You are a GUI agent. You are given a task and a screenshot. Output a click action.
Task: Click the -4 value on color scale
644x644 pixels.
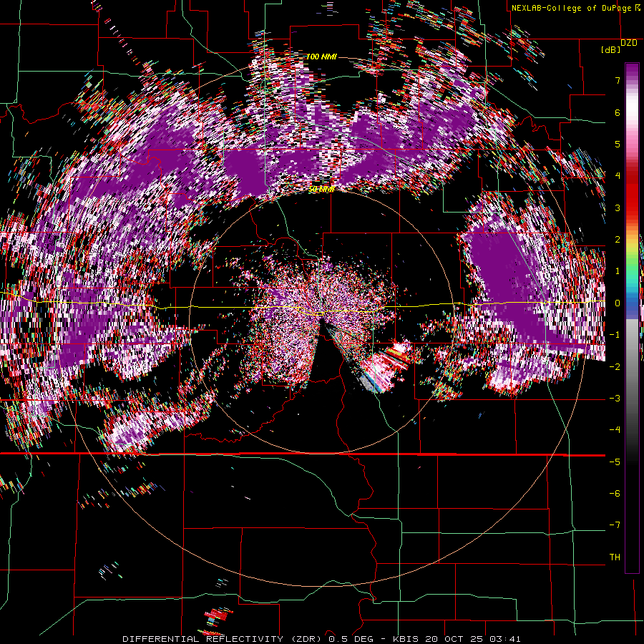pyautogui.click(x=615, y=429)
